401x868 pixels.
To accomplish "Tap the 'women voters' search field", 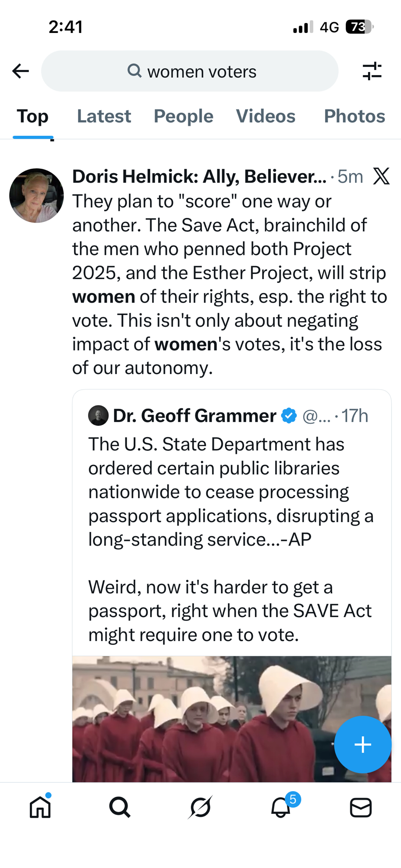I will (202, 71).
